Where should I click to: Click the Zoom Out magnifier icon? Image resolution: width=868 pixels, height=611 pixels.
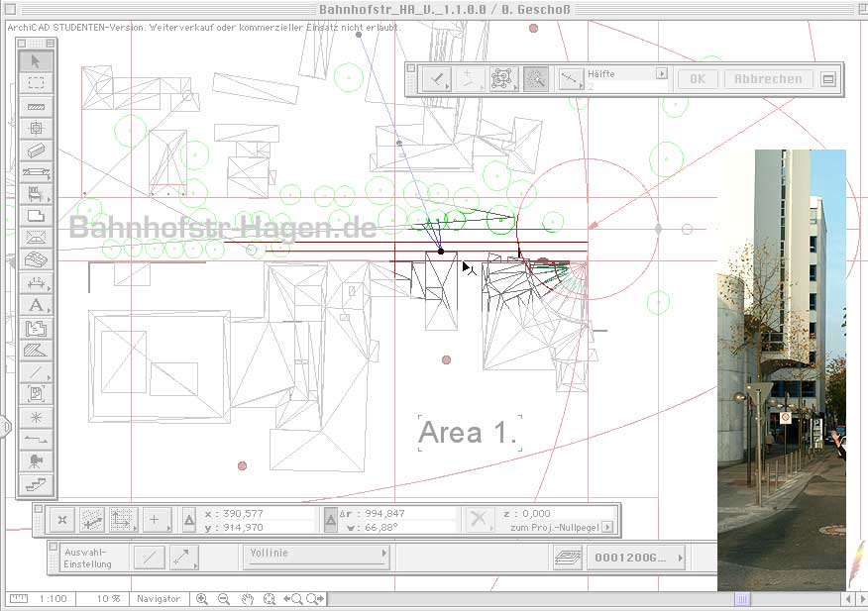(x=224, y=599)
